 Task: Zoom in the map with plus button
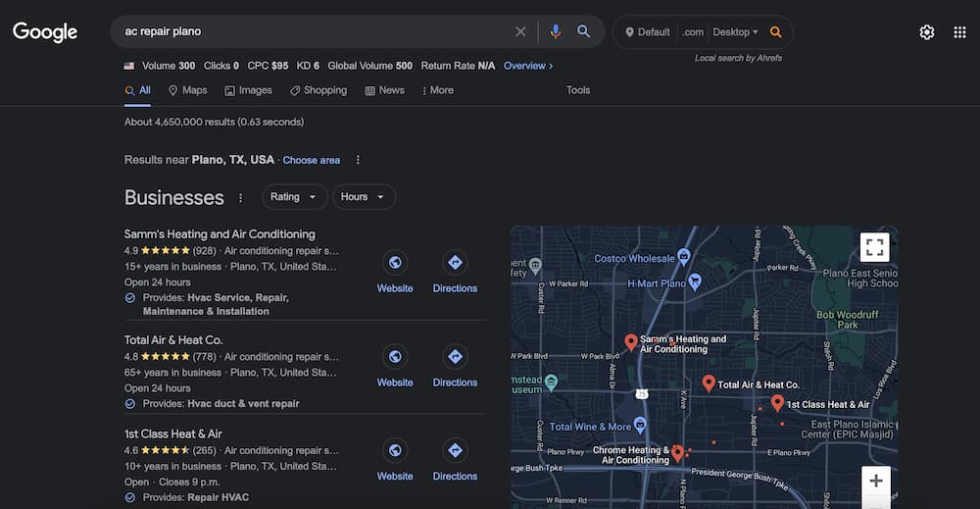[875, 481]
